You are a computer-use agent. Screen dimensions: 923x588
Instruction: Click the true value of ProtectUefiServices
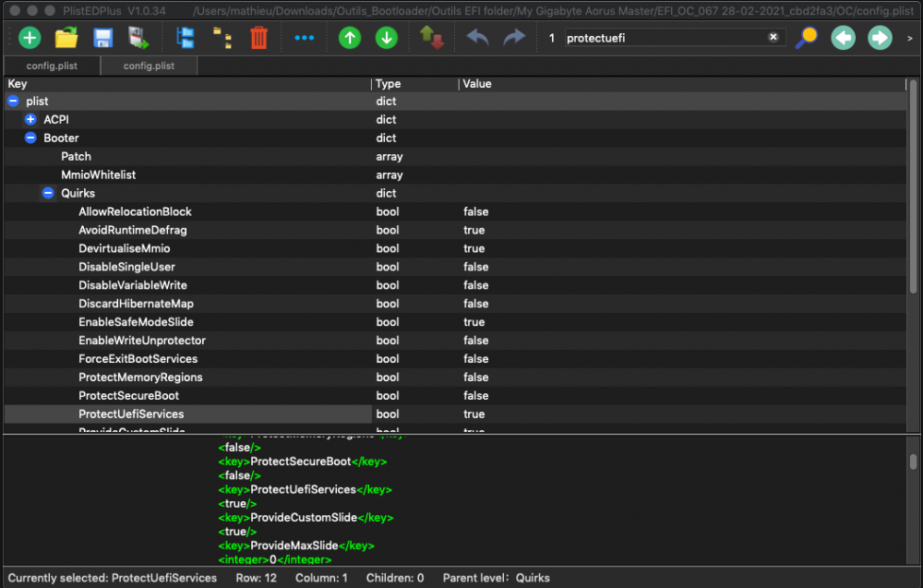click(473, 414)
